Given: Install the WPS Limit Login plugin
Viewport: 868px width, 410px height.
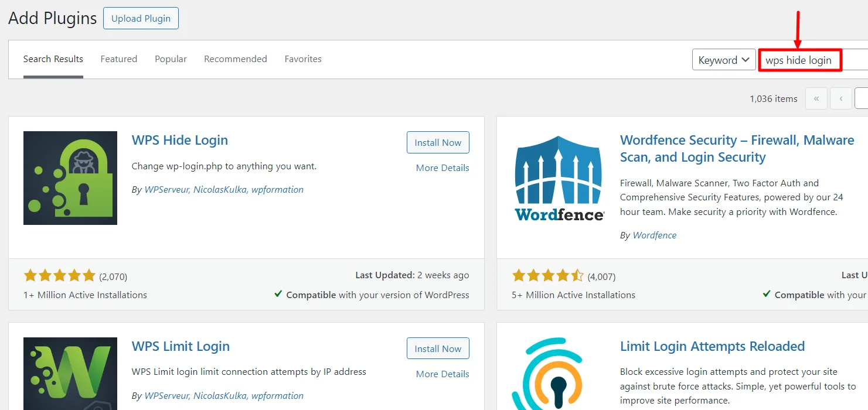Looking at the screenshot, I should 438,348.
